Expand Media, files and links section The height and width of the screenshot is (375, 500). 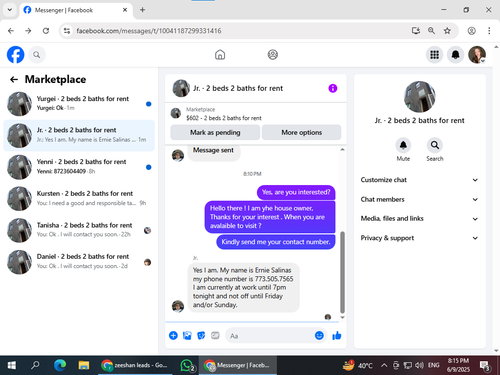tap(419, 219)
